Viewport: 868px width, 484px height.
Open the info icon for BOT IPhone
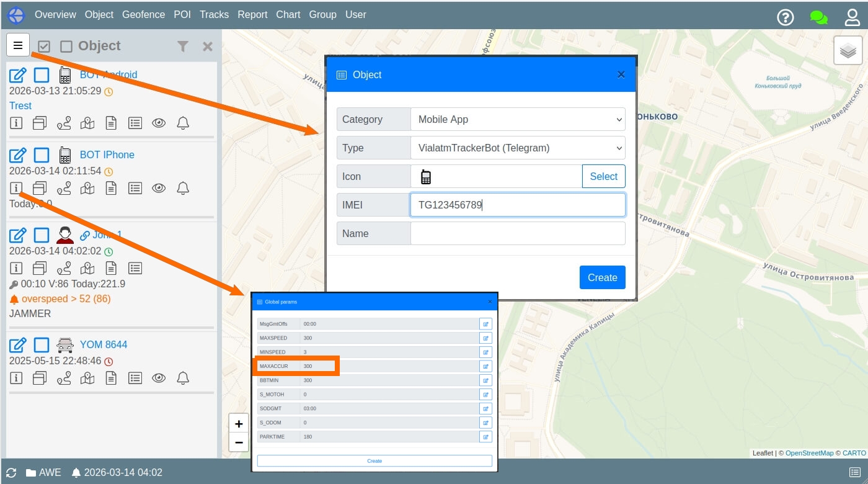(x=16, y=187)
